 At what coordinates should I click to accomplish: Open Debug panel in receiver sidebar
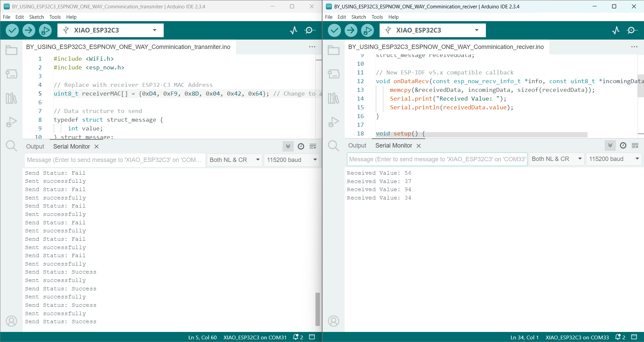[334, 122]
